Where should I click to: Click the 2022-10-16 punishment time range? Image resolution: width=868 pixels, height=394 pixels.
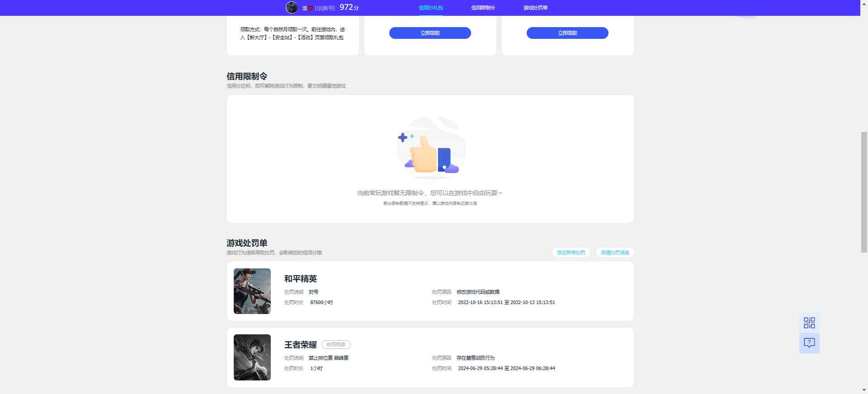coord(506,302)
